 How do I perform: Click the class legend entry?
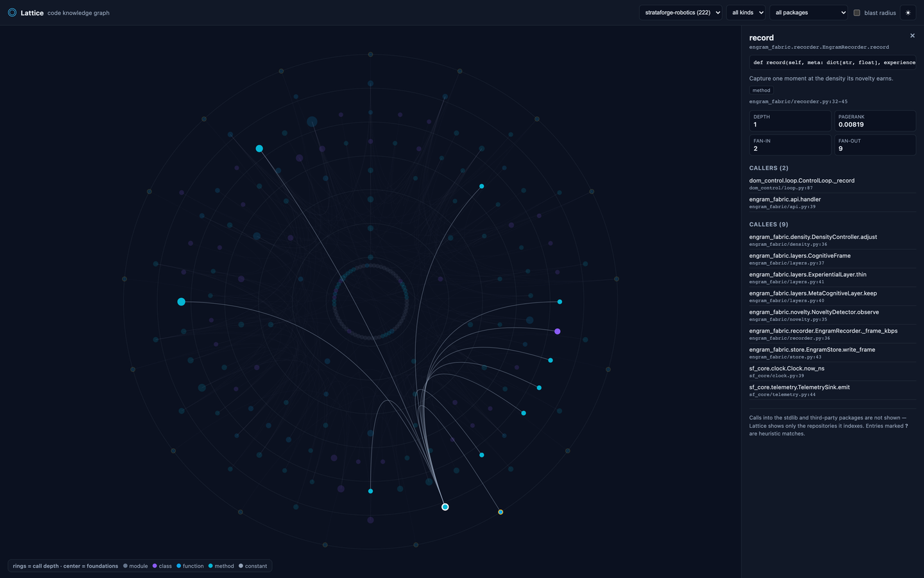(x=162, y=566)
